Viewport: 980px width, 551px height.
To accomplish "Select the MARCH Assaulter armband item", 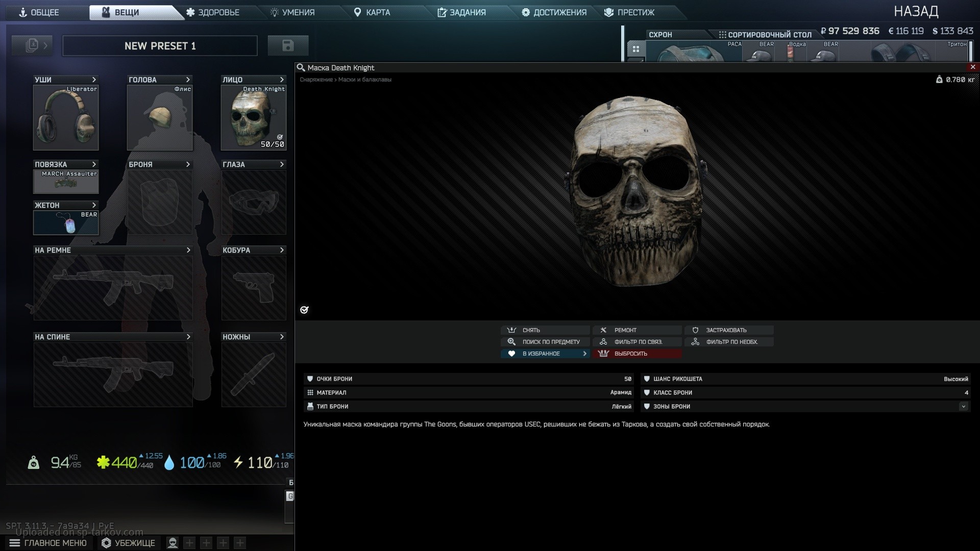I will [66, 182].
